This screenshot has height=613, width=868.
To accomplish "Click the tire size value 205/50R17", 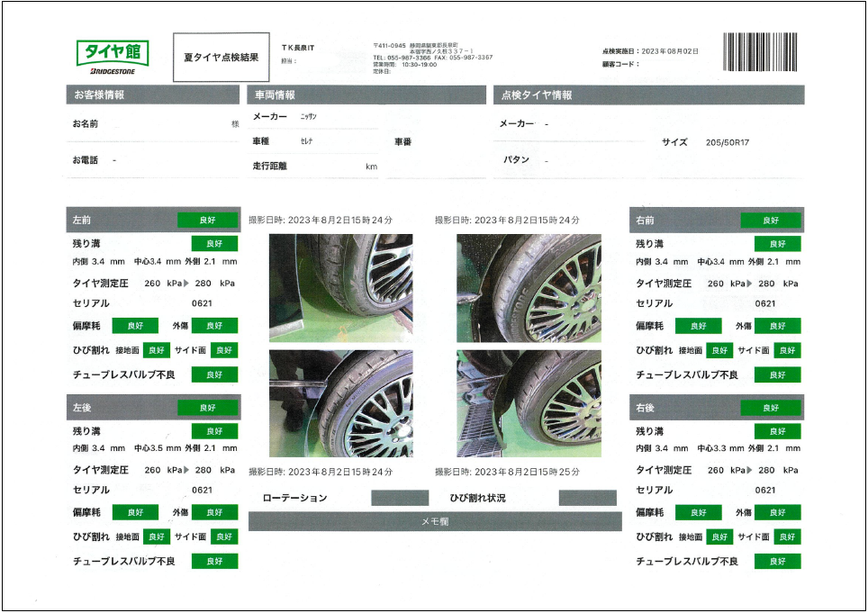I will click(728, 142).
